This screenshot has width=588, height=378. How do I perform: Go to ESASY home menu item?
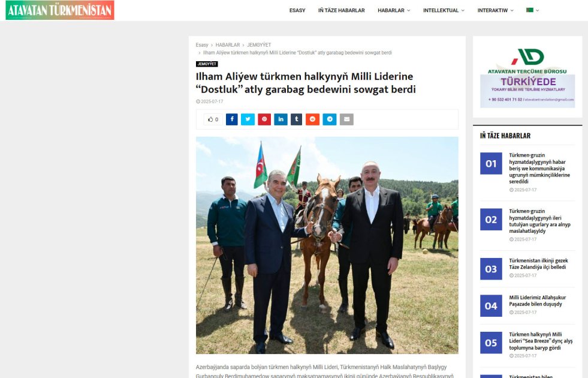pyautogui.click(x=297, y=11)
